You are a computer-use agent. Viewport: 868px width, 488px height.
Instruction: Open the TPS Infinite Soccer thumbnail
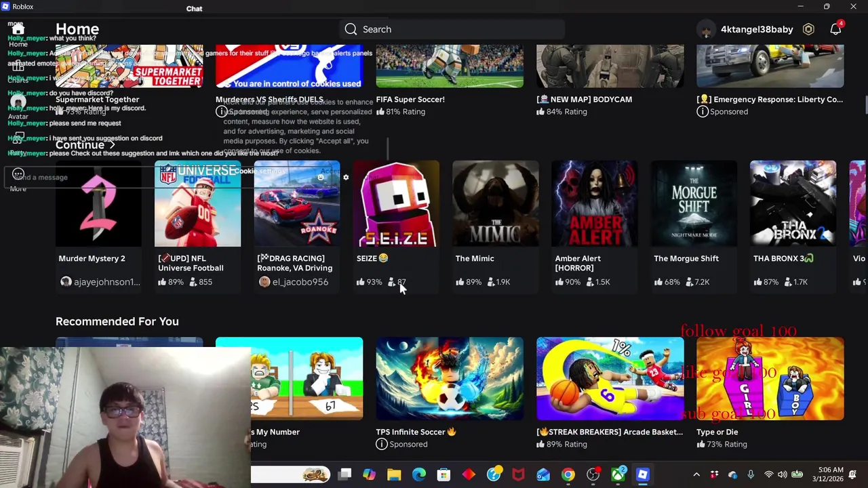coord(450,378)
